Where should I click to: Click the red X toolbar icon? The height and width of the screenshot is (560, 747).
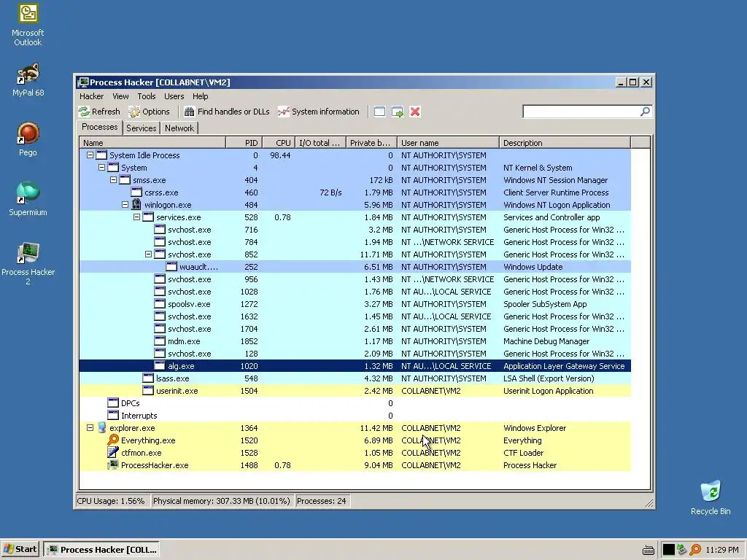click(x=415, y=112)
